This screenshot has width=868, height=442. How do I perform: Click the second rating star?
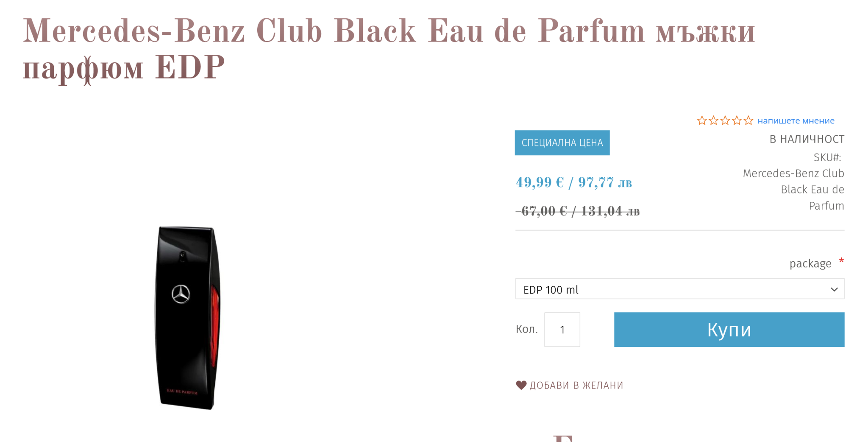tap(714, 121)
